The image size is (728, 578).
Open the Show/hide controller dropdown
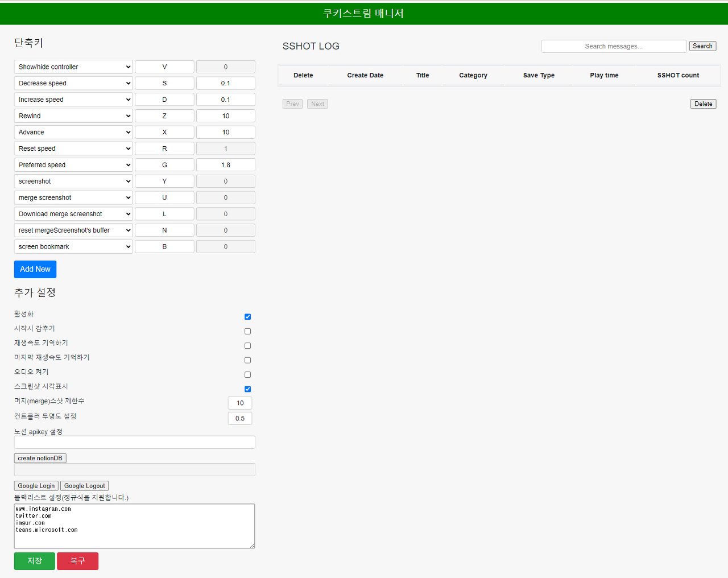coord(73,67)
